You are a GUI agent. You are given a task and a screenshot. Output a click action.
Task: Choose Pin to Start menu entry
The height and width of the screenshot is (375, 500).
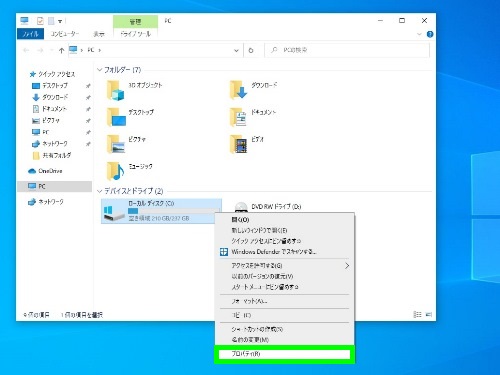pos(284,287)
